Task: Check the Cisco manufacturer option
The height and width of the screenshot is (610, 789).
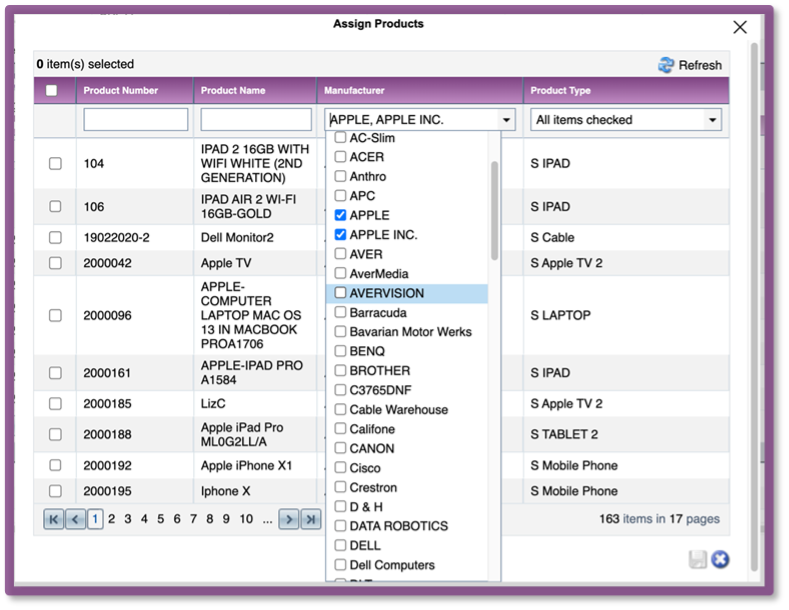Action: tap(341, 468)
